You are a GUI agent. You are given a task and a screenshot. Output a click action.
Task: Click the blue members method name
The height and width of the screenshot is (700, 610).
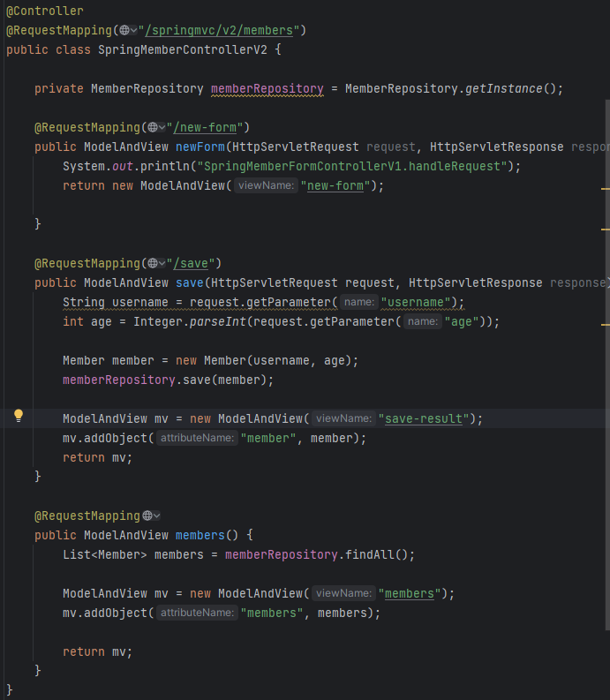click(x=200, y=535)
